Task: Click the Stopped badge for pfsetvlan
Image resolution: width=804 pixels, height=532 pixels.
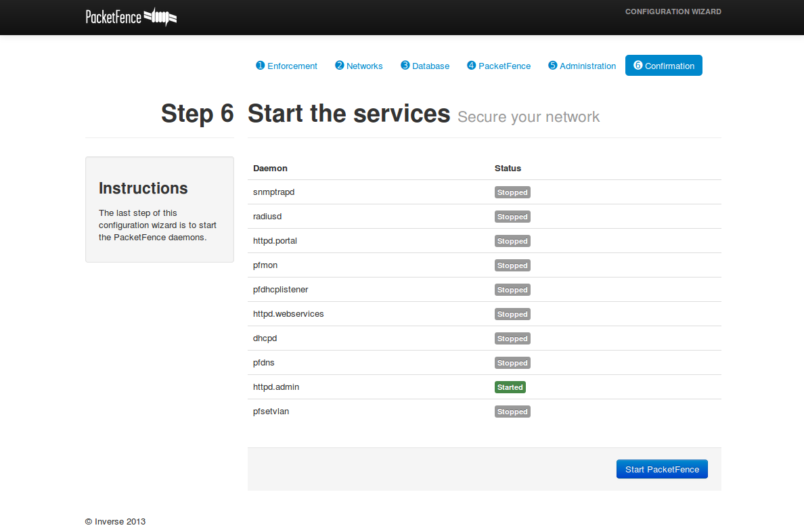Action: (x=512, y=412)
